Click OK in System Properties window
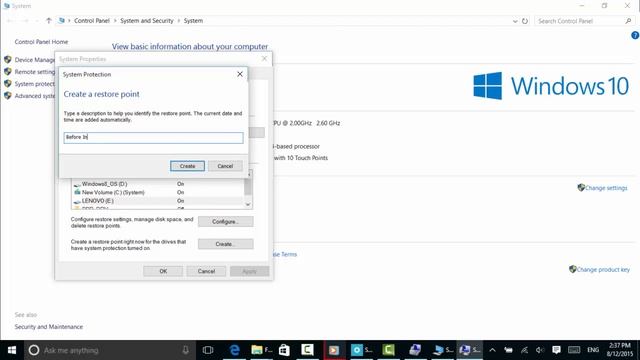The height and width of the screenshot is (360, 640). (x=163, y=271)
